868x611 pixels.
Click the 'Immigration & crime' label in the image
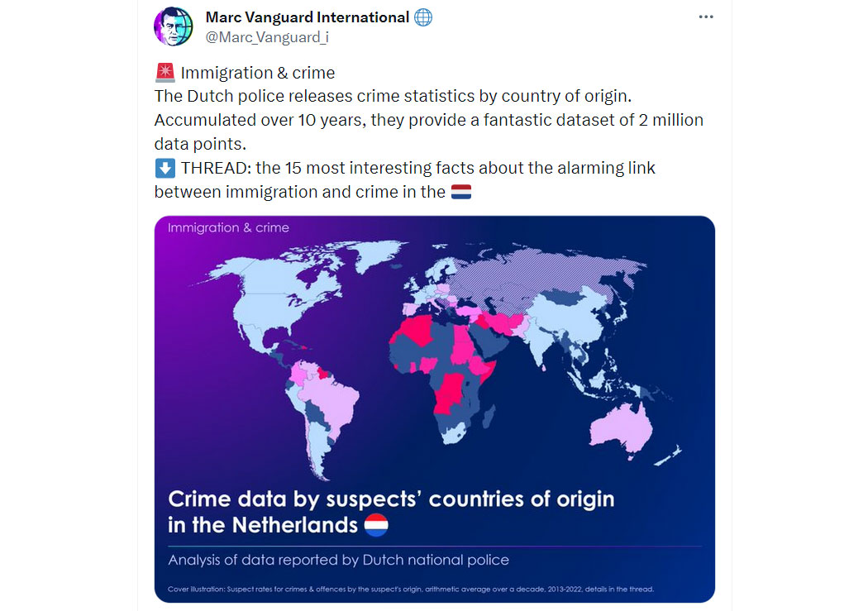click(228, 227)
